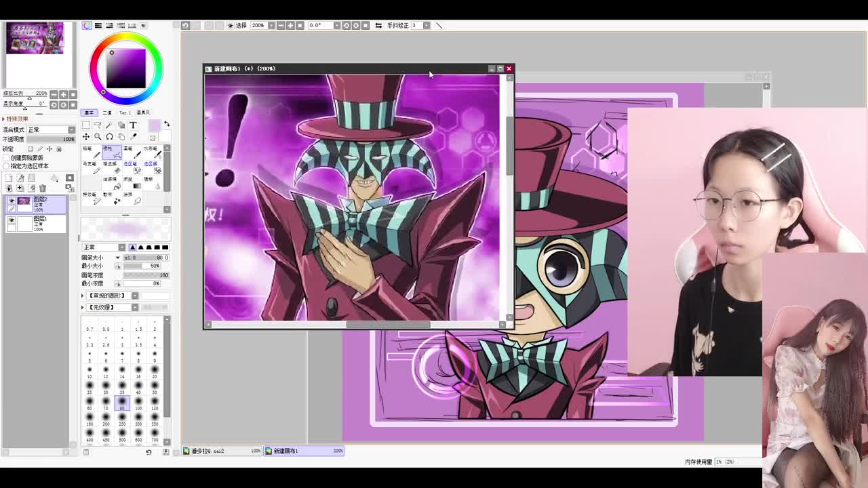The width and height of the screenshot is (868, 488).
Task: Select the lasso selection tool
Action: pyautogui.click(x=98, y=125)
